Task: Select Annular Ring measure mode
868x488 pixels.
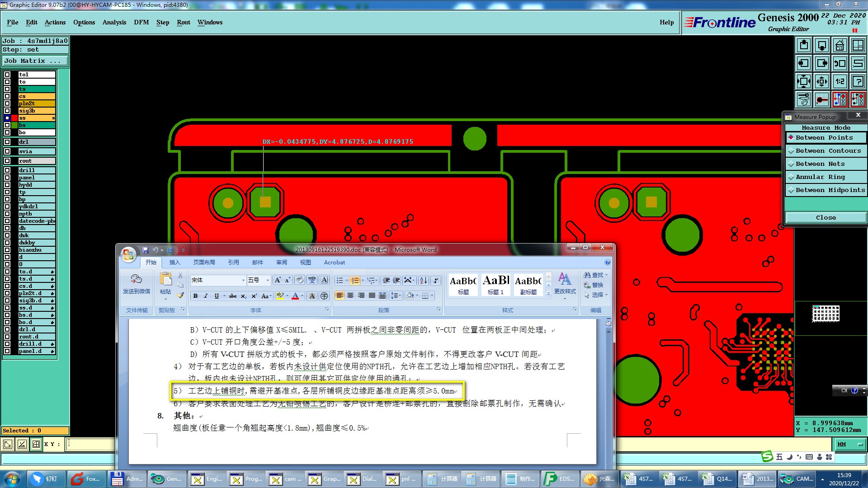Action: coord(820,177)
